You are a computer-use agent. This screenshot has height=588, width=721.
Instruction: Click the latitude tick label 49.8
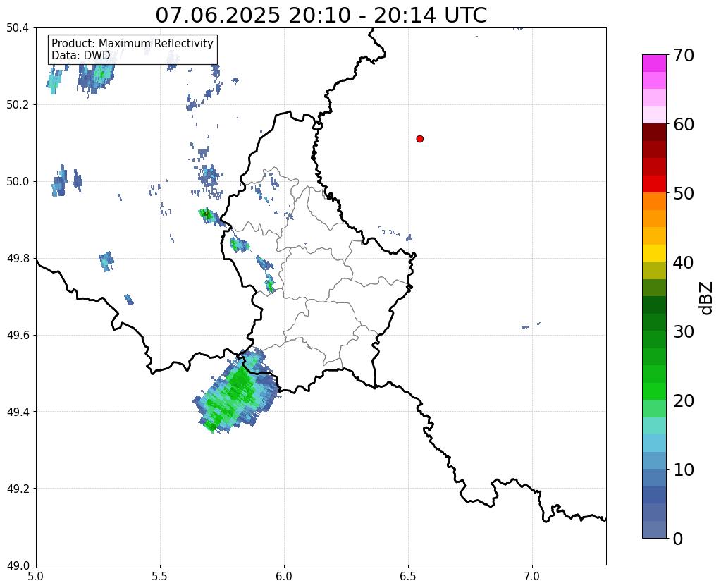tap(18, 259)
